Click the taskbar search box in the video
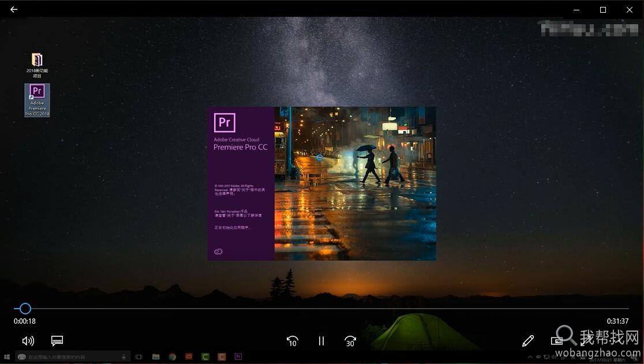644x364 pixels. click(x=73, y=357)
